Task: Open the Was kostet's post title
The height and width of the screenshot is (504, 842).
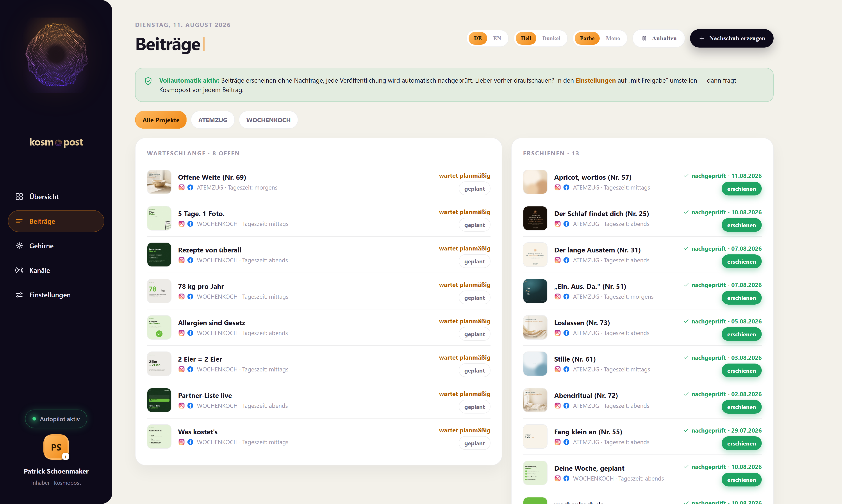Action: pyautogui.click(x=198, y=432)
